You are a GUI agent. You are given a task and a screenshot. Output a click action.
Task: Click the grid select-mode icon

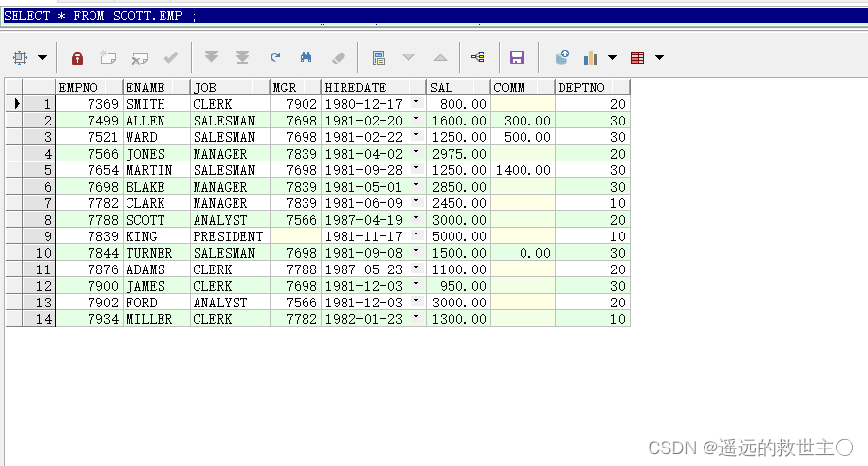[x=19, y=58]
